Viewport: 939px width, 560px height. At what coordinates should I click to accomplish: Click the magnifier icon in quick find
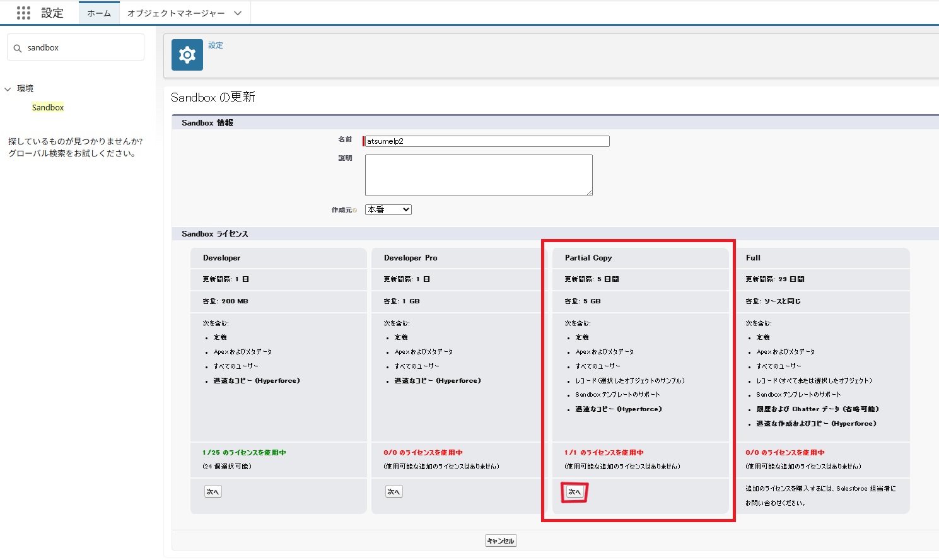pyautogui.click(x=18, y=48)
